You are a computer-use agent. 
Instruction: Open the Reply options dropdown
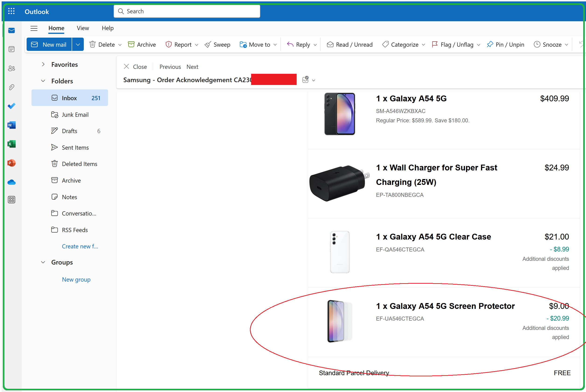[x=315, y=45]
